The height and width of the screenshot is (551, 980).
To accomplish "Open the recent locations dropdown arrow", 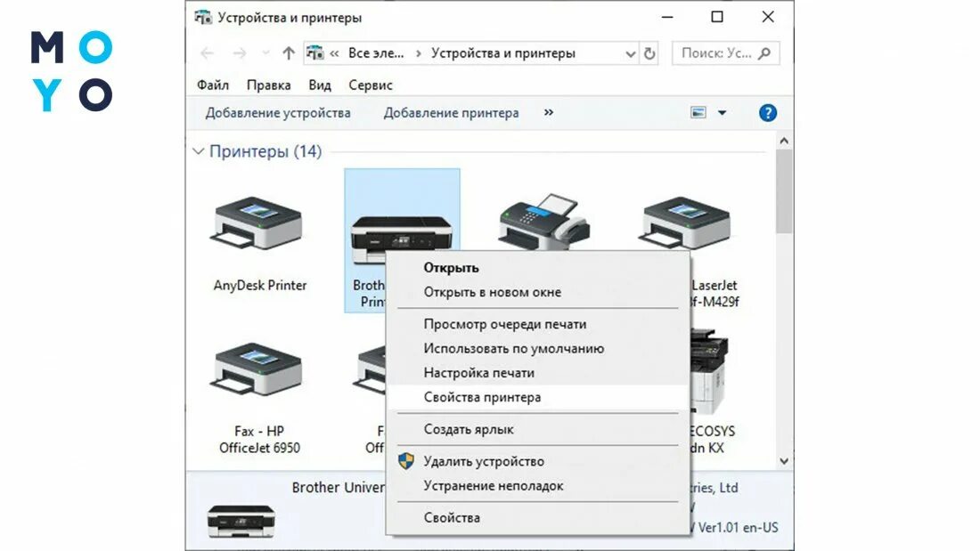I will [265, 53].
